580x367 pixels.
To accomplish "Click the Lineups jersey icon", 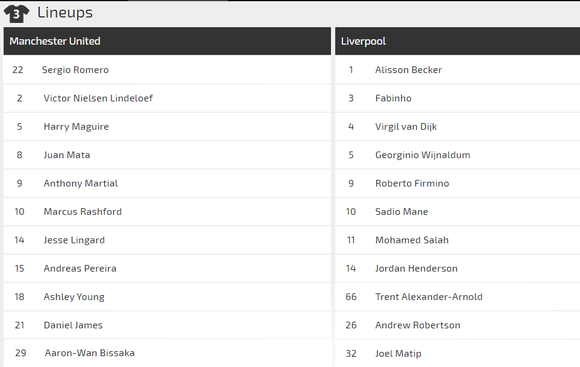I will (16, 14).
